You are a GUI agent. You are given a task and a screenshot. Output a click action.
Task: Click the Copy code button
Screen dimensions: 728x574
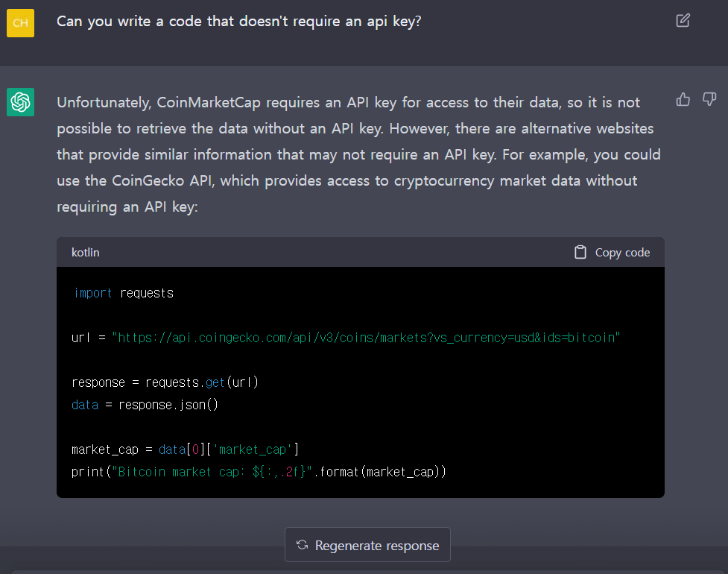612,252
